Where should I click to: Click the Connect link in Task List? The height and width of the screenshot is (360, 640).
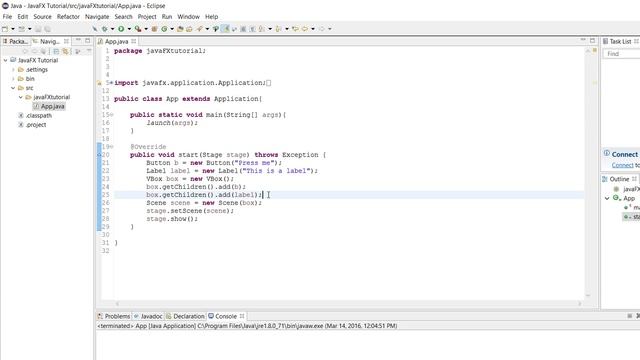click(622, 165)
